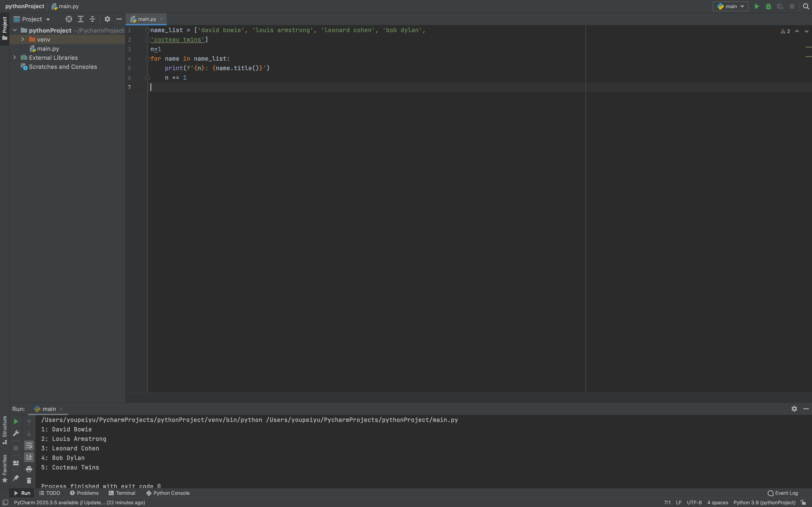Click Collapse All in Project panel

click(x=92, y=19)
